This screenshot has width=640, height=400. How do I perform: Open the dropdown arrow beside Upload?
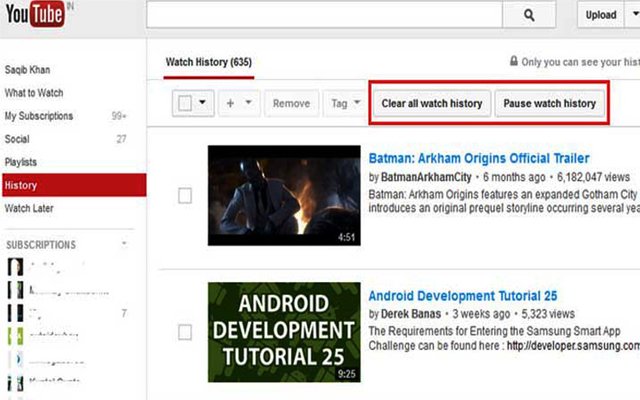633,15
